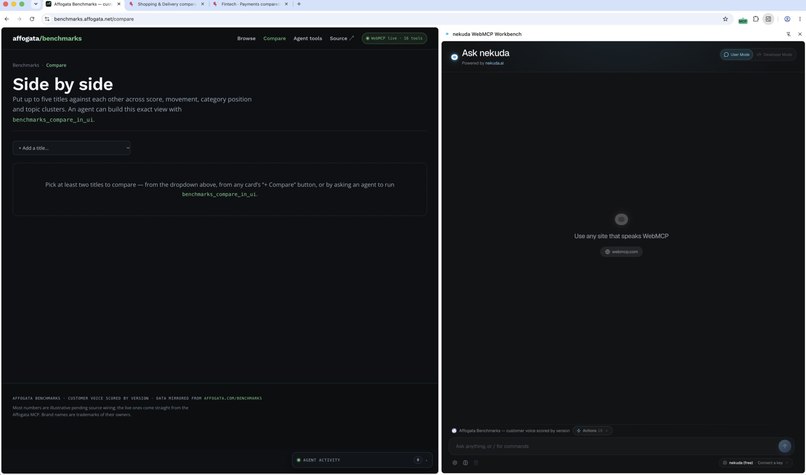Reload the page with the refresh icon
Screen dimensions: 806x475
[32, 19]
